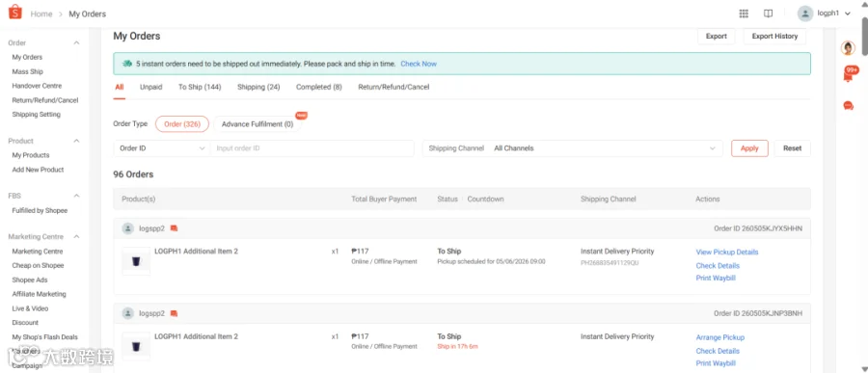
Task: Select the Order (326) order type
Action: (x=182, y=124)
